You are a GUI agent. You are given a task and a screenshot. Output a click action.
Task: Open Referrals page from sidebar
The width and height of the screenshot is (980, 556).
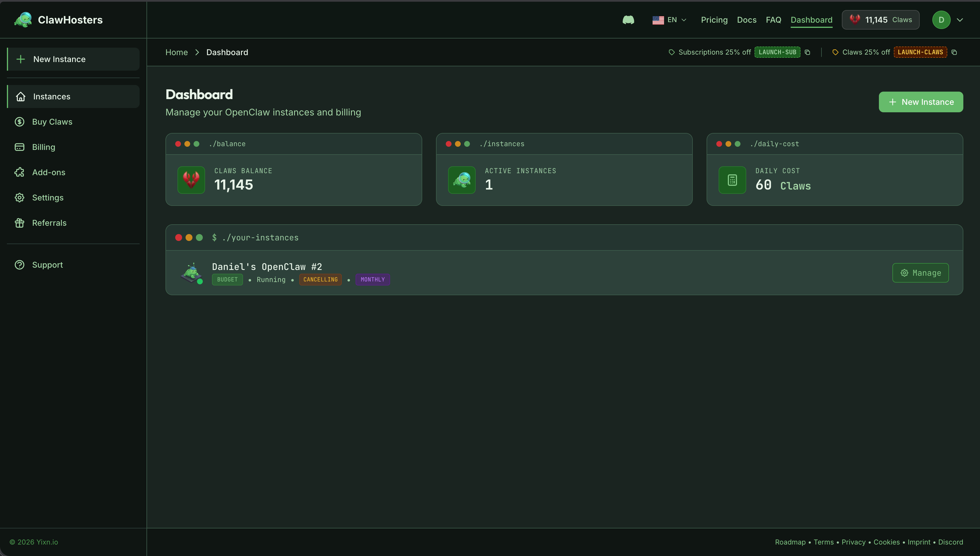pos(49,223)
